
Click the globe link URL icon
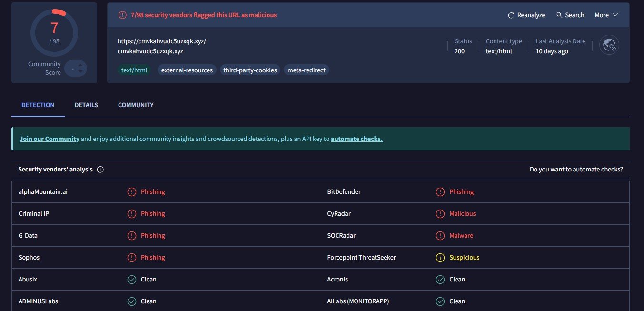(609, 45)
